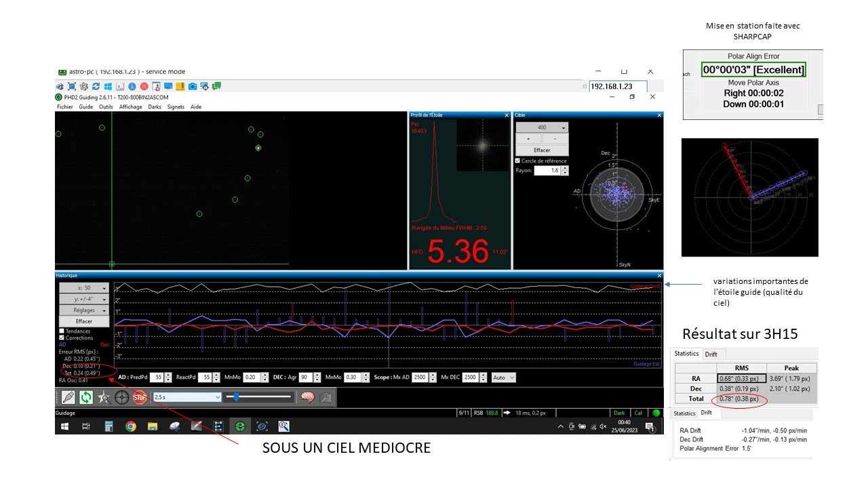Click the full-screen frame icon in remote toolbar

coord(72,86)
